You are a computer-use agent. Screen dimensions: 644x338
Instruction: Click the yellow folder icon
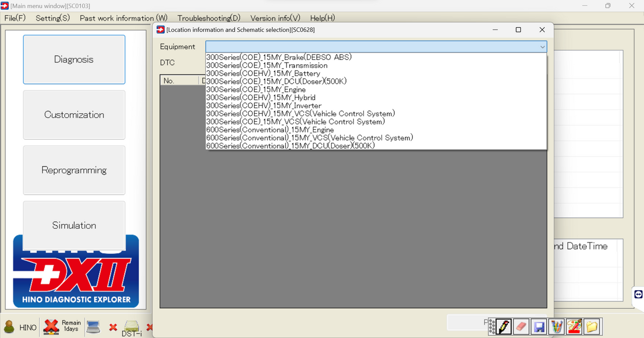pos(591,326)
